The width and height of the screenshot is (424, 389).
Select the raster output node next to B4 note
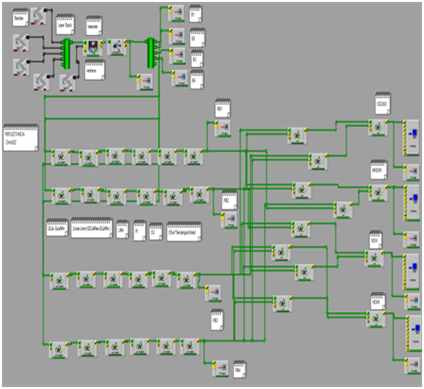coord(181,79)
